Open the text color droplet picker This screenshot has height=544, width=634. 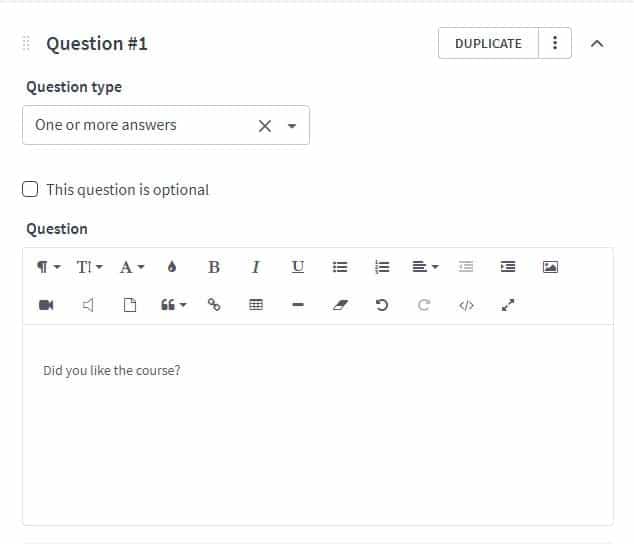[172, 267]
